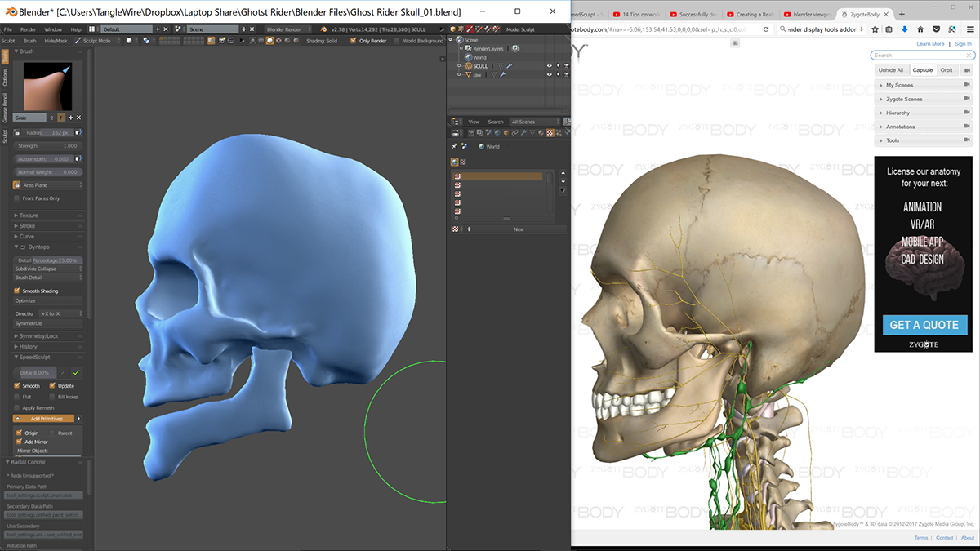Toggle the Origin checkbox in SpeedSculpt
This screenshot has height=551, width=980.
(x=19, y=433)
